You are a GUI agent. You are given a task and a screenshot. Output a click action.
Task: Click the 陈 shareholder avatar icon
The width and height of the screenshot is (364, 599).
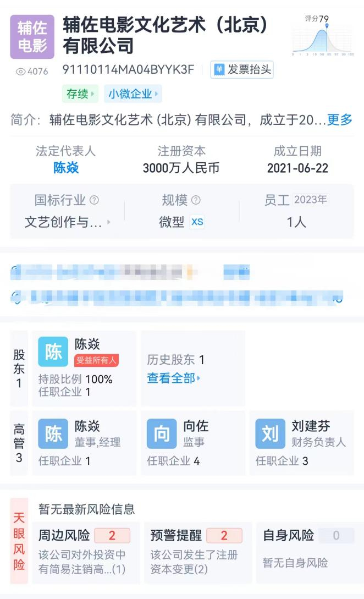(52, 352)
